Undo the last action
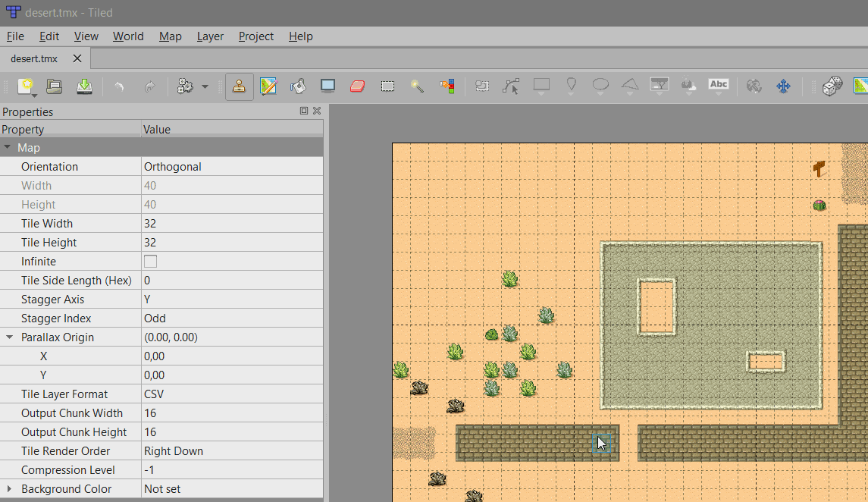Image resolution: width=868 pixels, height=502 pixels. pos(119,87)
